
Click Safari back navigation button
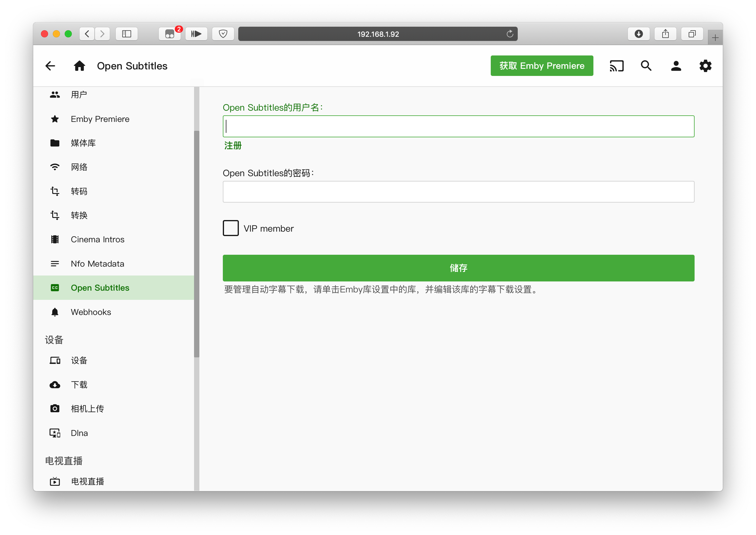point(87,34)
